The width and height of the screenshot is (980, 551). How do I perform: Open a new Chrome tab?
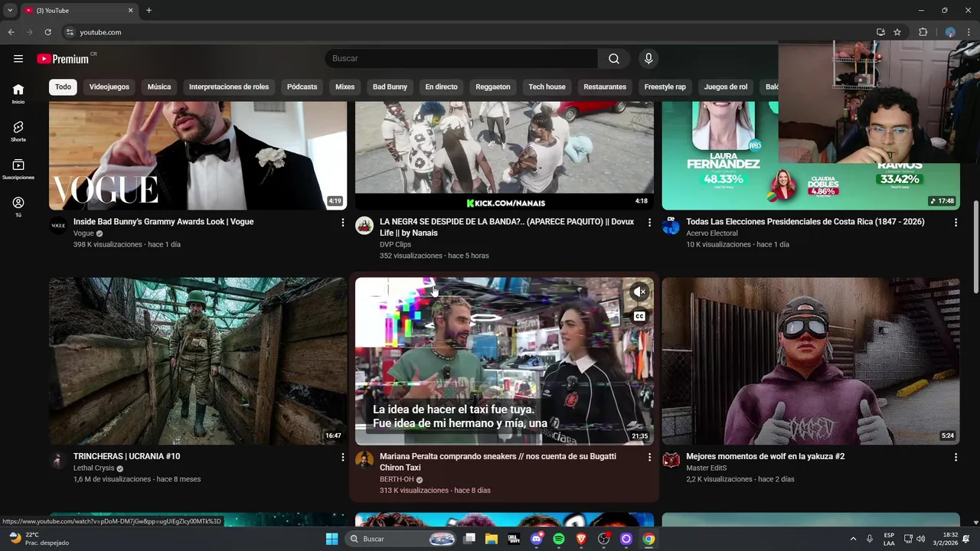[x=149, y=10]
